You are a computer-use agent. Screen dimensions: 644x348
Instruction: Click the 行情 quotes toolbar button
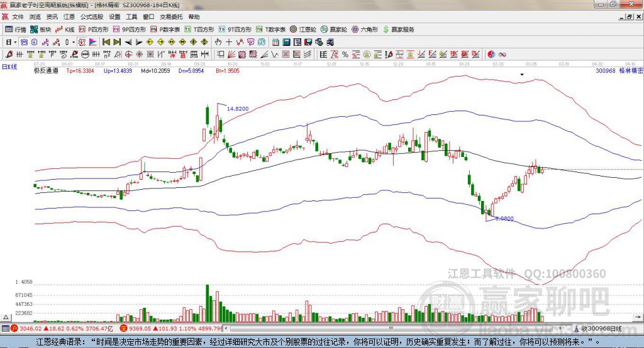click(16, 30)
